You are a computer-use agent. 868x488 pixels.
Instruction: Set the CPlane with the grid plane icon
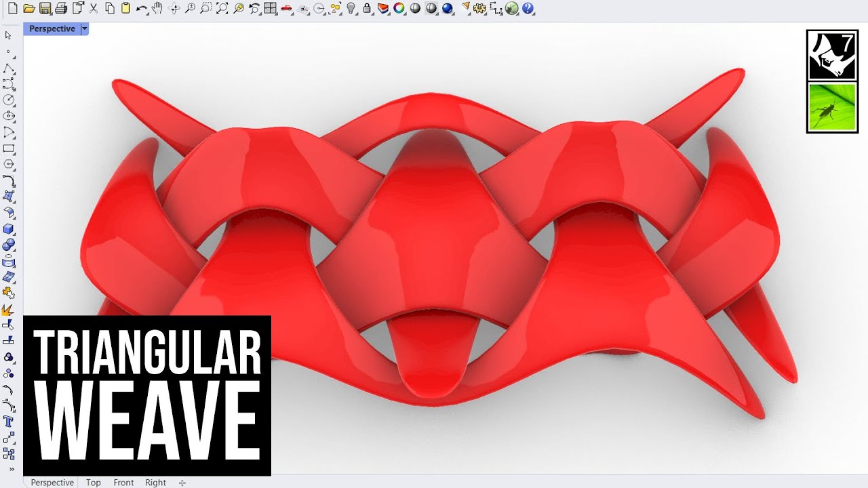[303, 8]
